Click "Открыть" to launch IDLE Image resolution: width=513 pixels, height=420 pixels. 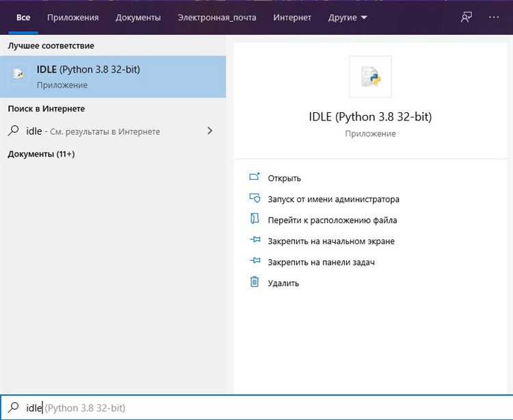pos(285,179)
